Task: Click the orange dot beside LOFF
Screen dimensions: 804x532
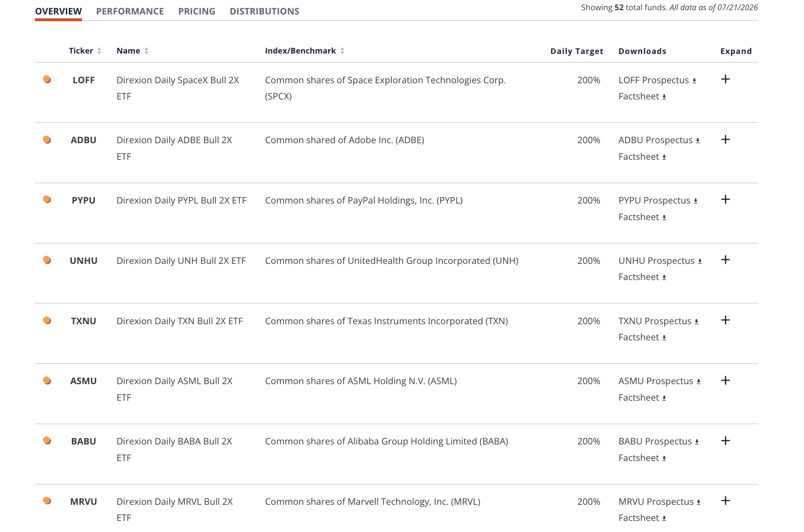Action: (47, 79)
